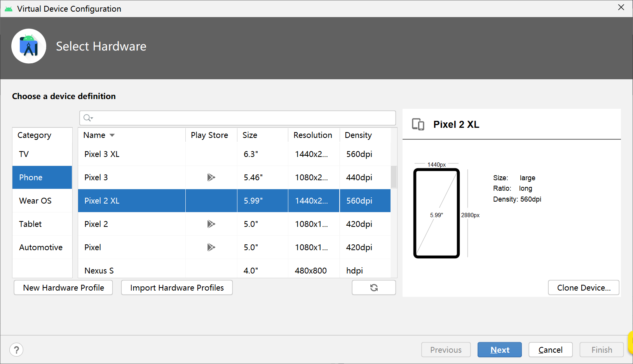Click the Previous button

[446, 350]
